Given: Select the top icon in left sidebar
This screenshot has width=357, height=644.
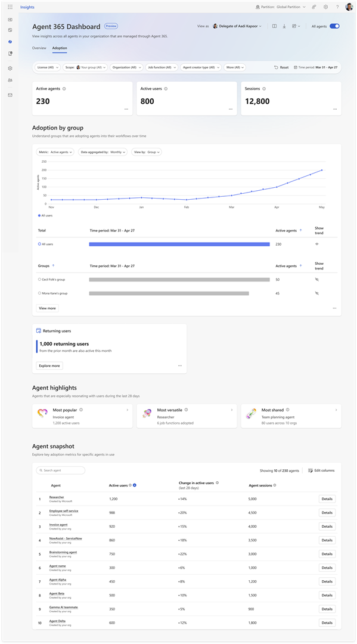Looking at the screenshot, I should [10, 19].
